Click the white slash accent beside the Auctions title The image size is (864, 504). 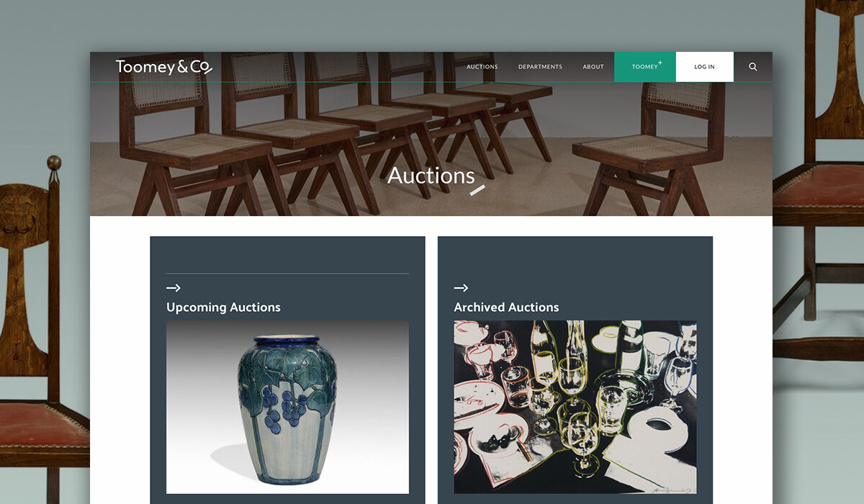477,190
